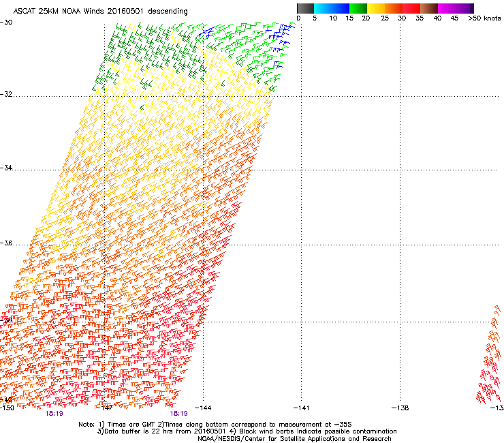The height and width of the screenshot is (443, 504).
Task: Click the '-147' longitude axis label
Action: coord(104,408)
